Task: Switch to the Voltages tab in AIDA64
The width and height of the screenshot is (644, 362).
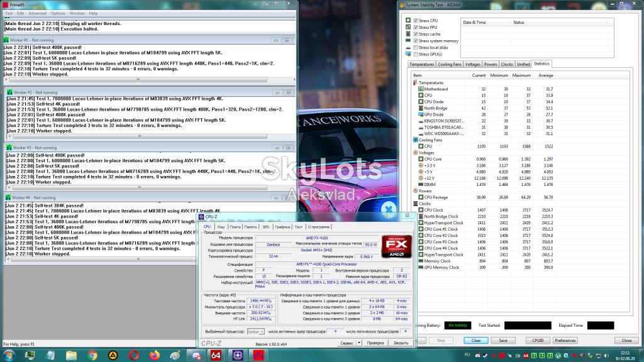Action: (x=472, y=65)
